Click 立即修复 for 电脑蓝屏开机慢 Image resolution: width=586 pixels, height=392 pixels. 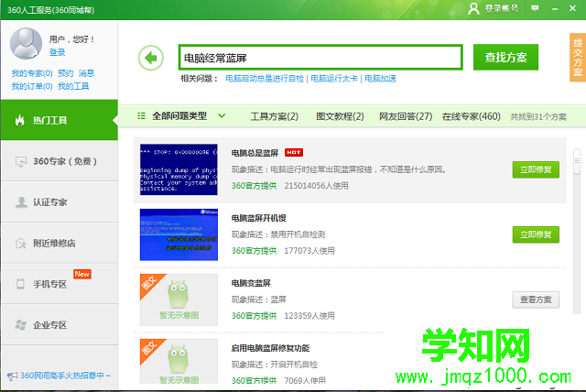tap(536, 234)
